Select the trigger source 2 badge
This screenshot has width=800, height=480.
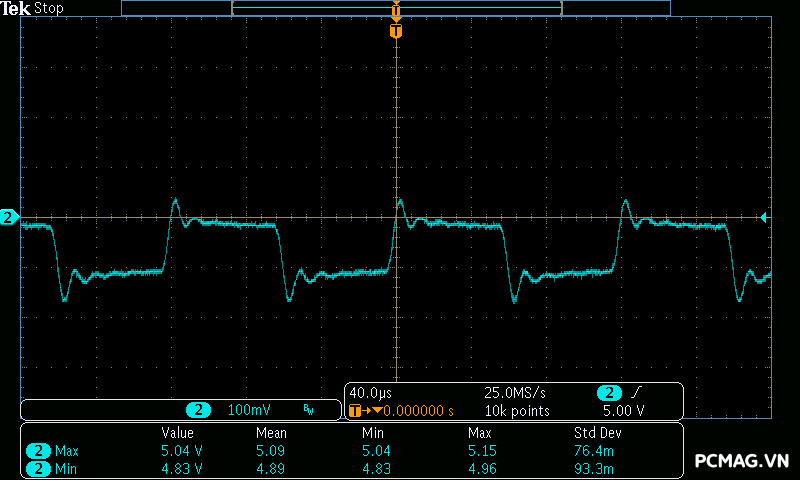pyautogui.click(x=609, y=393)
